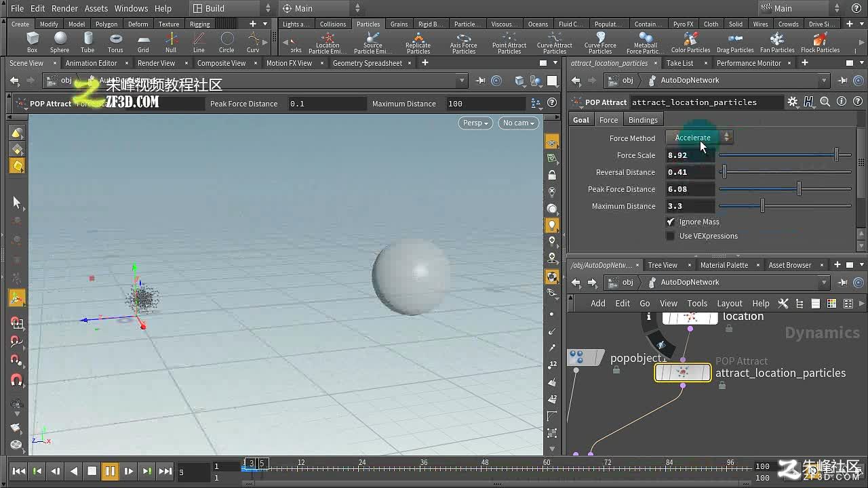Select the Circle shelf tool
This screenshot has width=868, height=488.
pyautogui.click(x=226, y=42)
